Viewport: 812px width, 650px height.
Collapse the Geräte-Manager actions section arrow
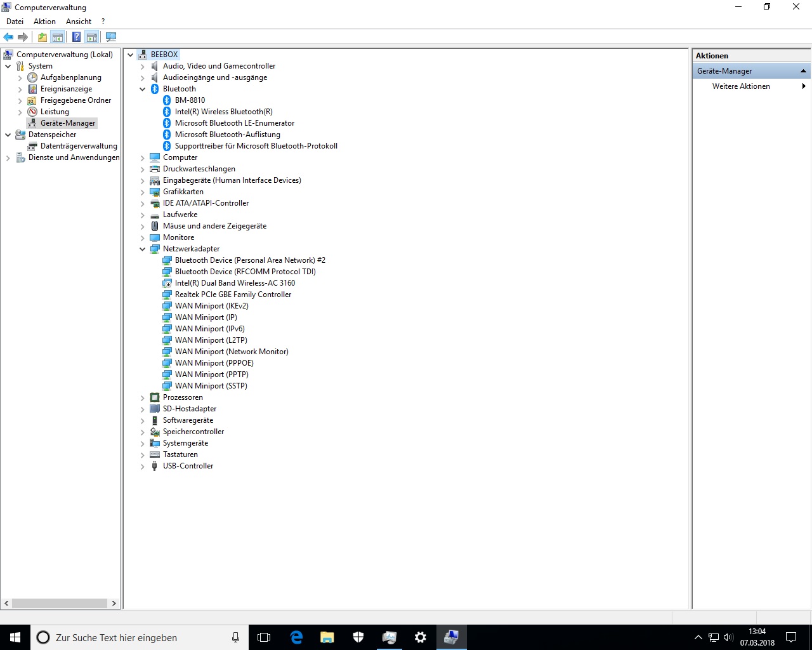coord(803,71)
